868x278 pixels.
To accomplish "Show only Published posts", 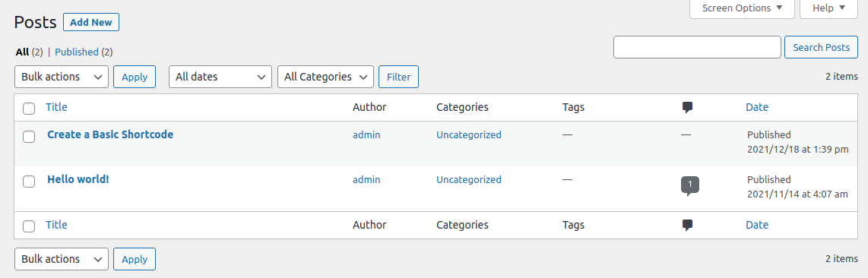I will tap(77, 52).
